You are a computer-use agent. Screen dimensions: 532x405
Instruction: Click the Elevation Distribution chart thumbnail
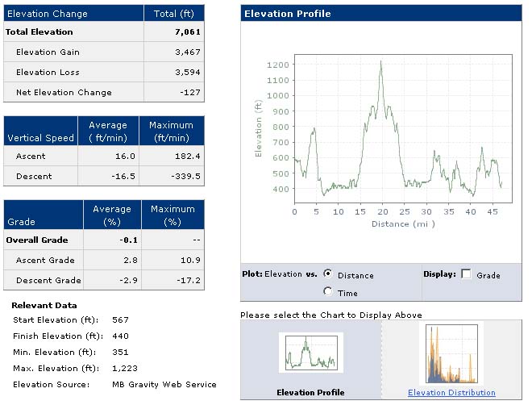[451, 353]
